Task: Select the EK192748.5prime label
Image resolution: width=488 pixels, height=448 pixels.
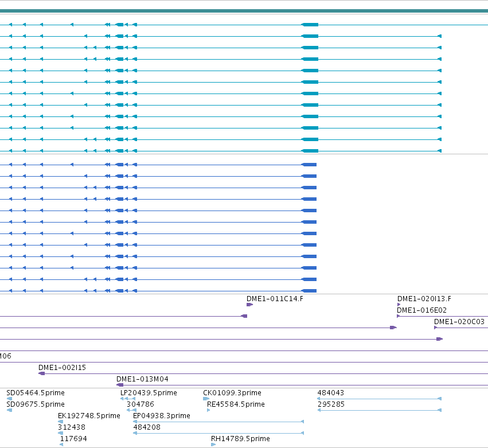Action: pos(89,416)
